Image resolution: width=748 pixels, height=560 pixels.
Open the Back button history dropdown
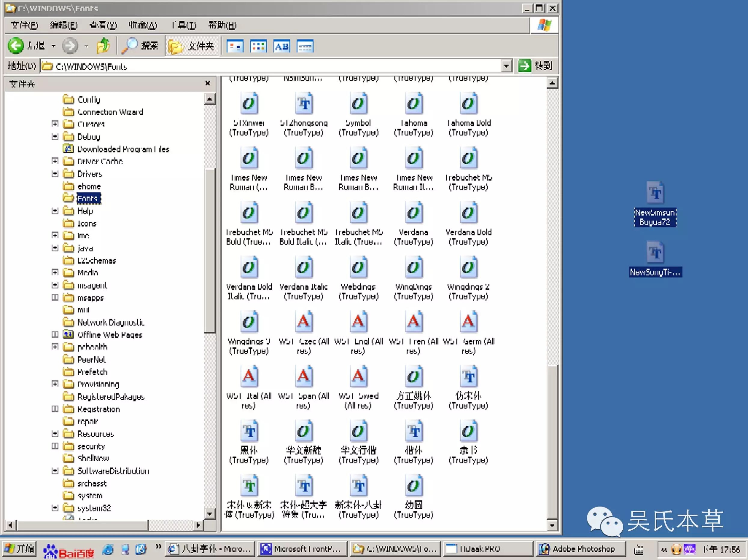point(53,46)
